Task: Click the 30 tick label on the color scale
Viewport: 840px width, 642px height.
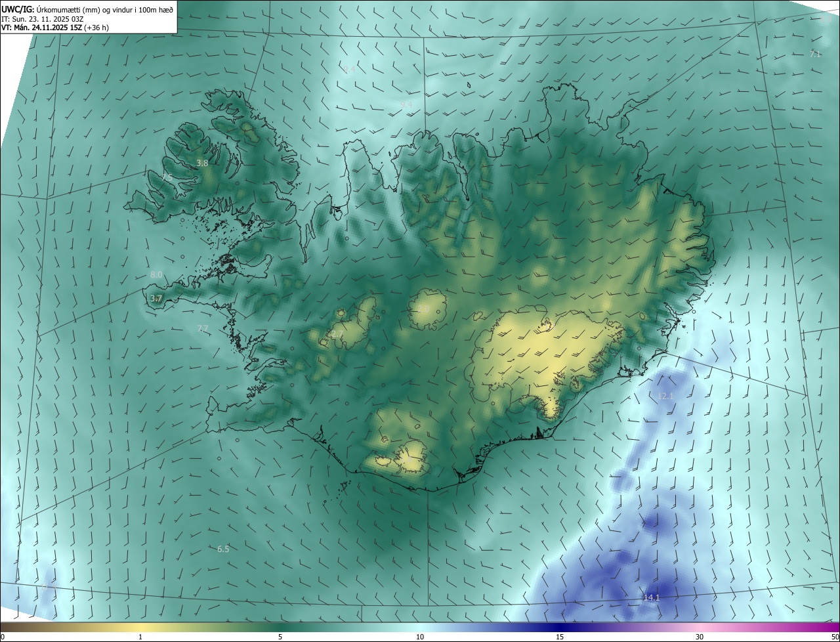Action: (x=700, y=637)
